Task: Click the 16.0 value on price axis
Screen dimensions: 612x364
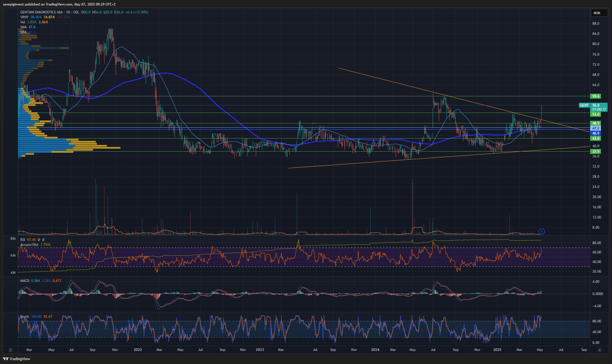Action: (597, 207)
